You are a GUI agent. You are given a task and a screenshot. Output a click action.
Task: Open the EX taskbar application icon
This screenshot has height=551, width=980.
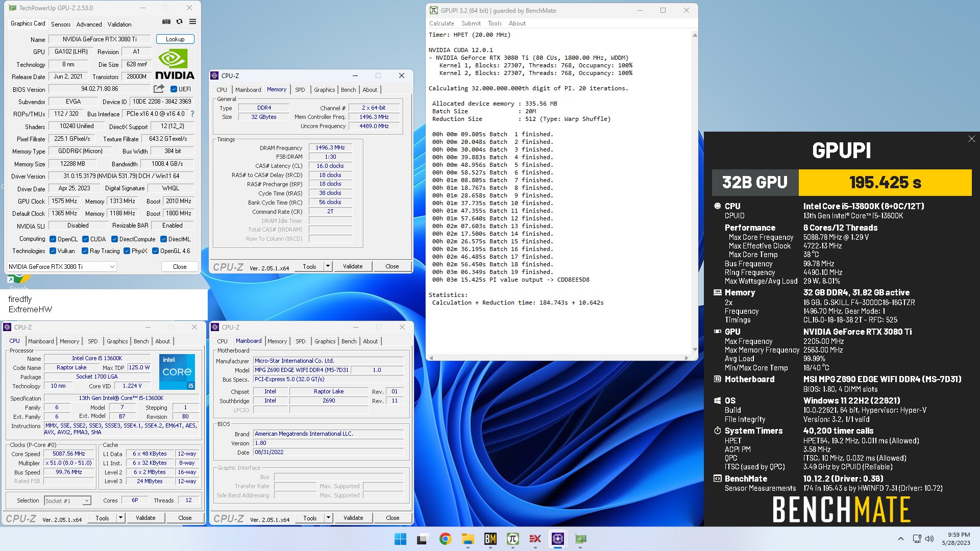pos(535,539)
